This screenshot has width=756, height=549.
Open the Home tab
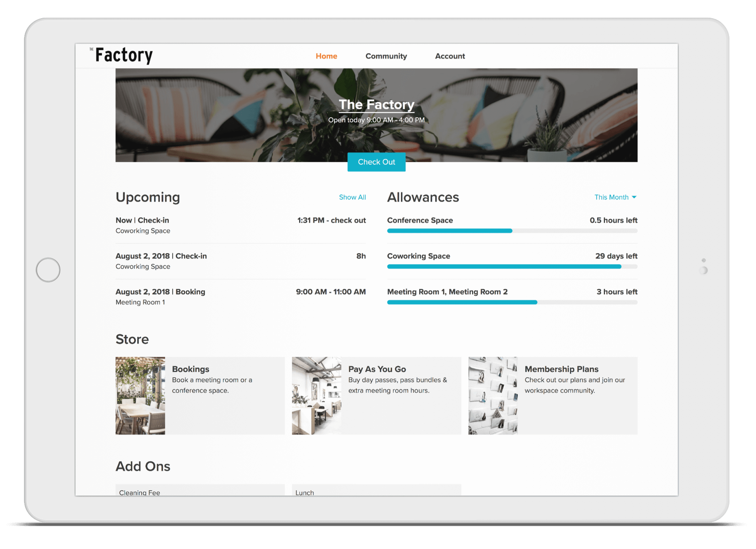click(x=326, y=56)
